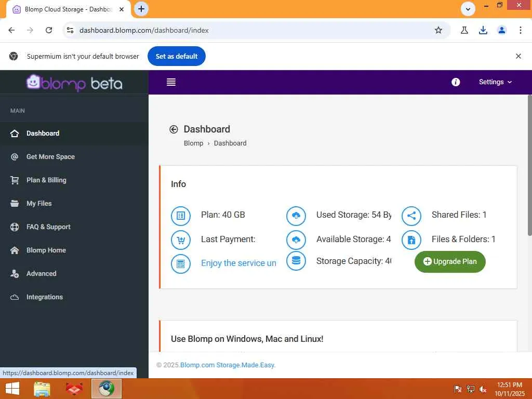Image resolution: width=532 pixels, height=399 pixels.
Task: Open the browser downloads icon
Action: (x=483, y=30)
